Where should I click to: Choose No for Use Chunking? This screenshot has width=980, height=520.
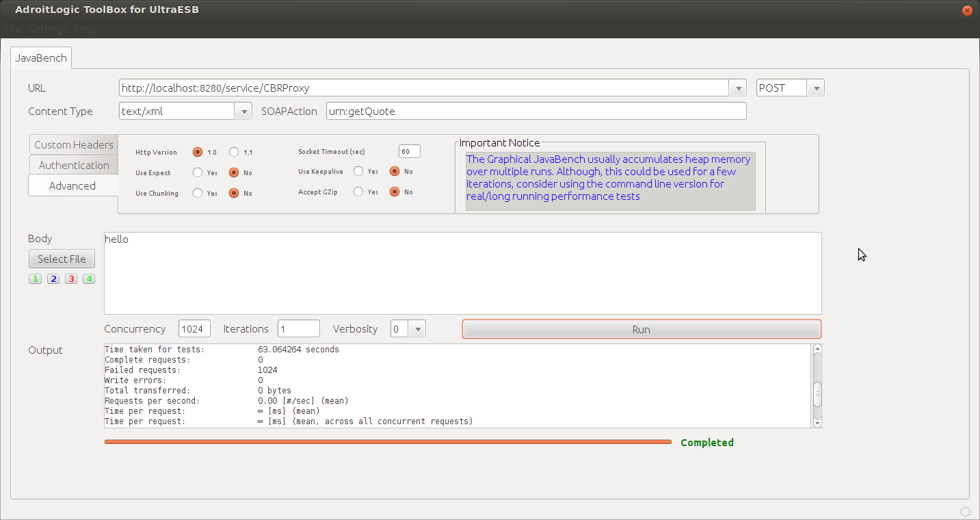(x=234, y=193)
